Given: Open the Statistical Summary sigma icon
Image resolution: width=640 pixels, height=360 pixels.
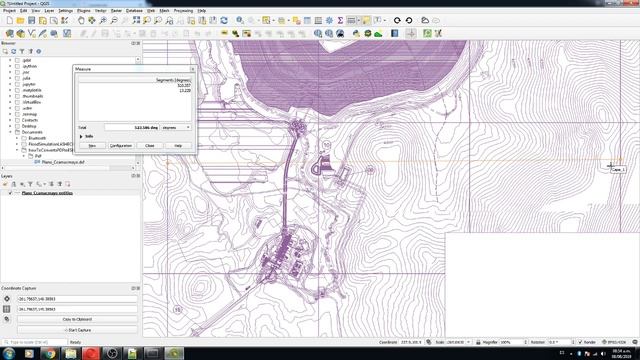Looking at the screenshot, I should pos(340,20).
